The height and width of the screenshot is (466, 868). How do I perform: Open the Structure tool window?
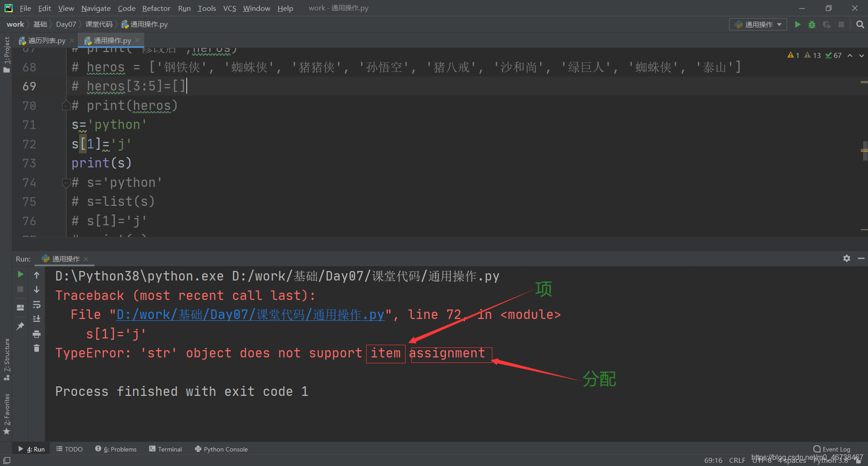(6, 359)
